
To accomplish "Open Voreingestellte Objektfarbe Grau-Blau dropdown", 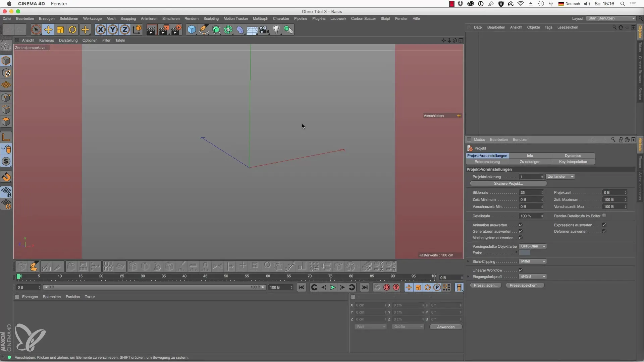I will [x=533, y=246].
